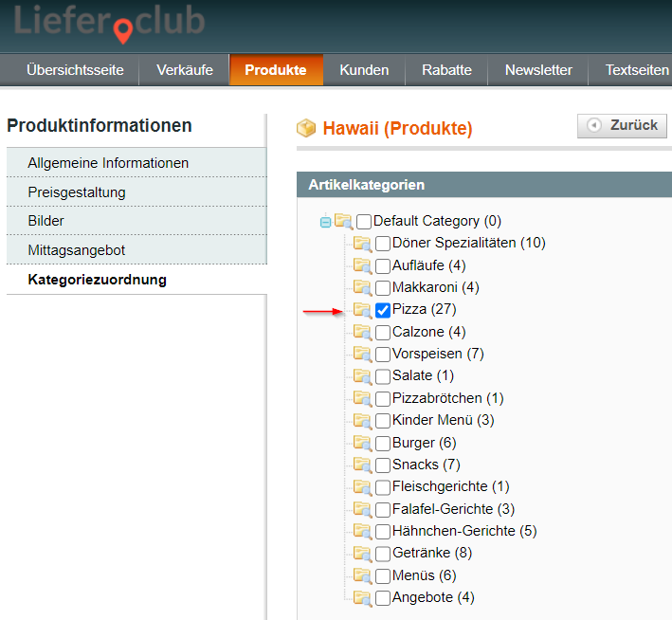The height and width of the screenshot is (620, 672).
Task: Check the Angebote (4) checkbox
Action: pyautogui.click(x=383, y=598)
